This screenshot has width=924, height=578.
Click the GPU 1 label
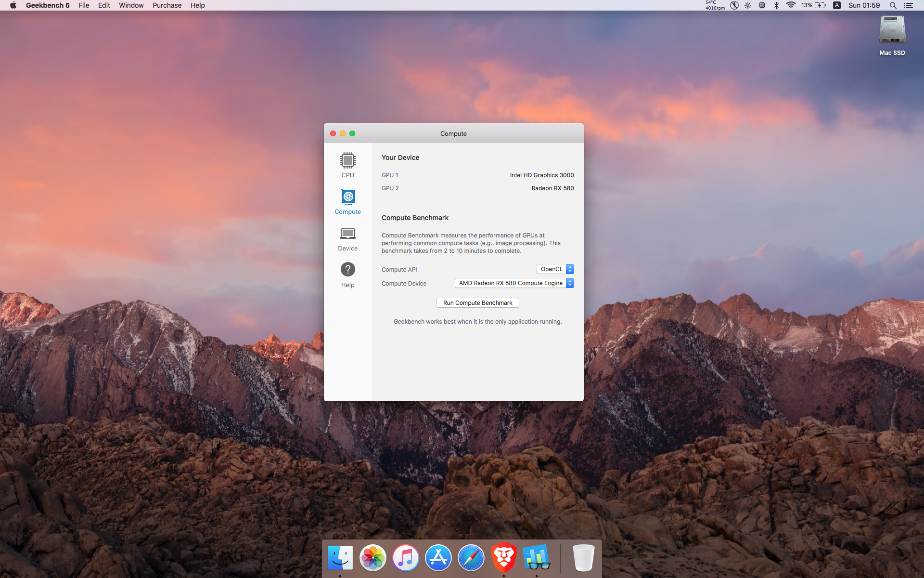pyautogui.click(x=390, y=175)
